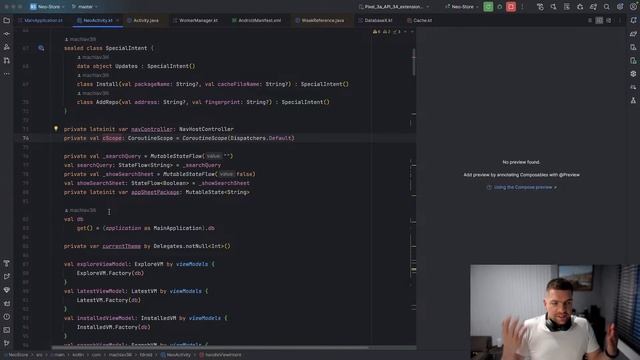640x360 pixels.
Task: Open the master branch dropdown
Action: point(85,7)
